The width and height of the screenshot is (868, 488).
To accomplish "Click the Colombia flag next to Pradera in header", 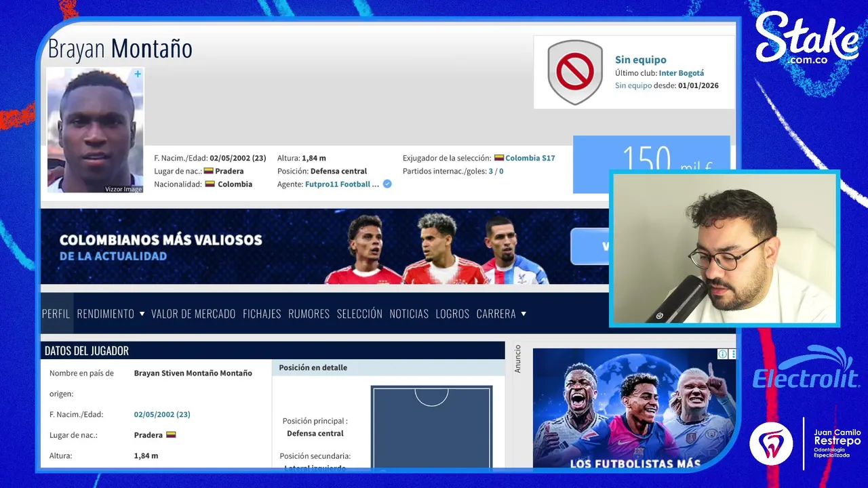I will click(x=208, y=171).
